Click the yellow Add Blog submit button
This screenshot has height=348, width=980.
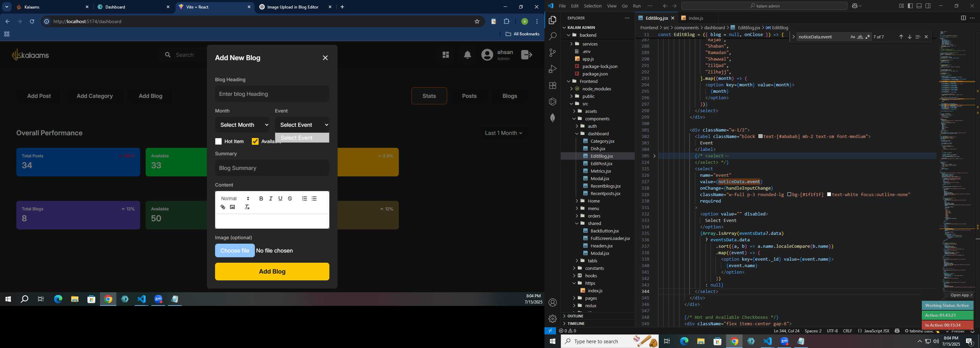pos(272,271)
